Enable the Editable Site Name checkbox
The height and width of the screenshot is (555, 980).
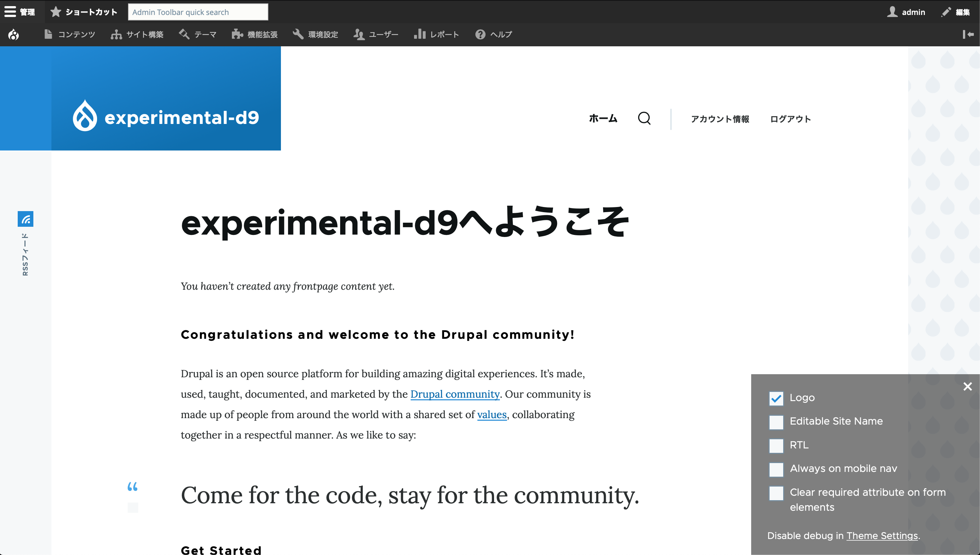click(776, 422)
